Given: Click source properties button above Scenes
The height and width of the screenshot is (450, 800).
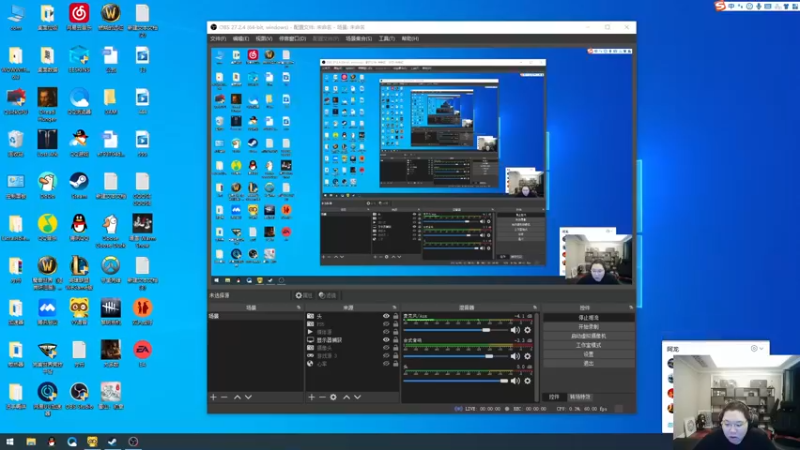Looking at the screenshot, I should pos(304,295).
